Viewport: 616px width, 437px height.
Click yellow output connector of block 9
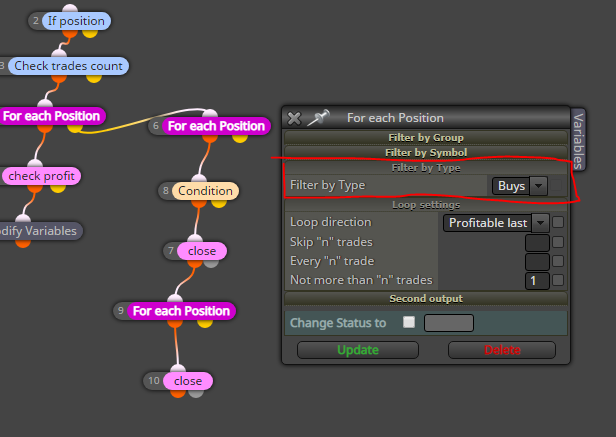(x=205, y=323)
